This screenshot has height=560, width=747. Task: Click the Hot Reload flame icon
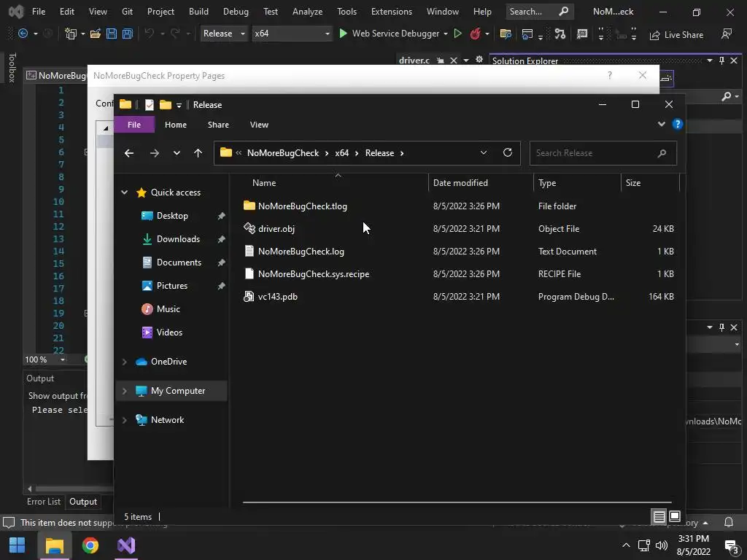point(475,34)
